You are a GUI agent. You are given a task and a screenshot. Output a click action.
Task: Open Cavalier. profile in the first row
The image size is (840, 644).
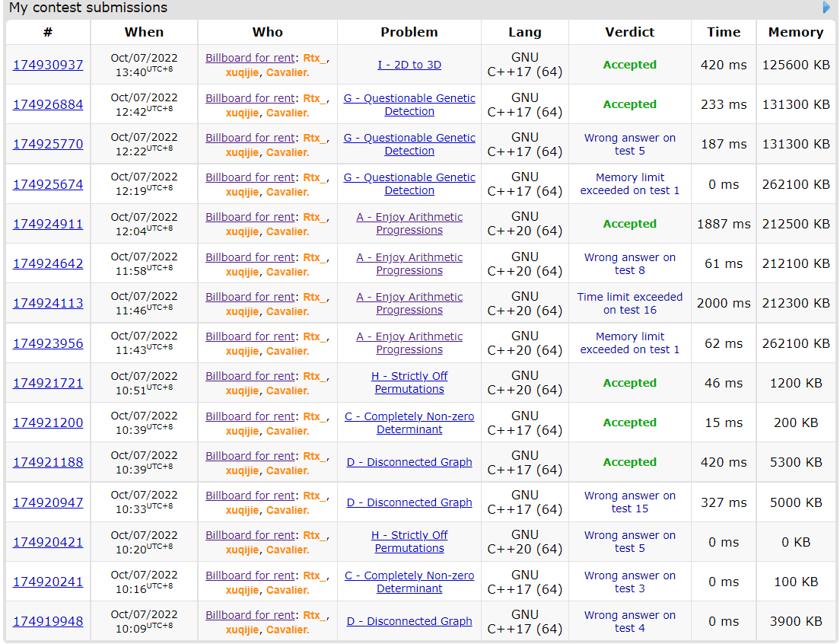288,72
